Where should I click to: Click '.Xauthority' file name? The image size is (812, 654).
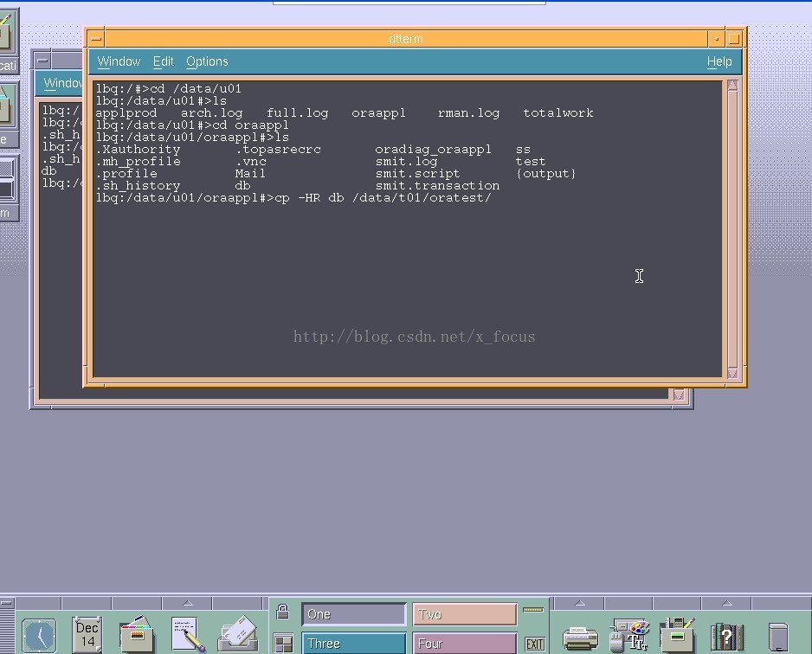pyautogui.click(x=138, y=150)
